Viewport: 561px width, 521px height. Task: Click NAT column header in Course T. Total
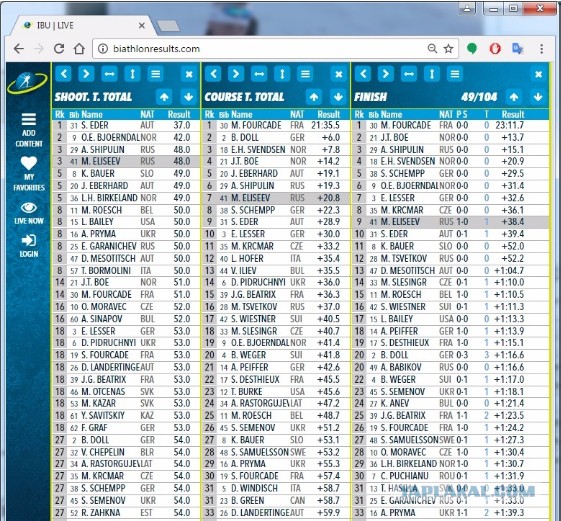tap(297, 115)
